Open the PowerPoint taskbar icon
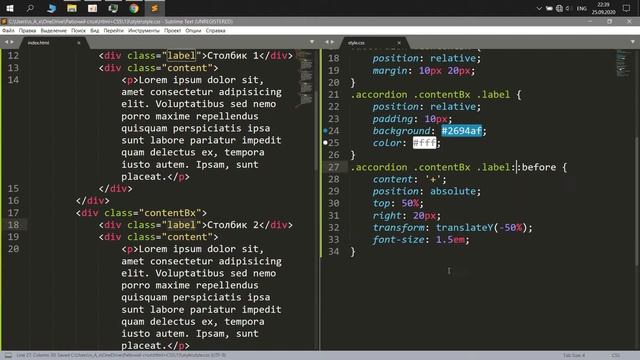 (x=93, y=8)
